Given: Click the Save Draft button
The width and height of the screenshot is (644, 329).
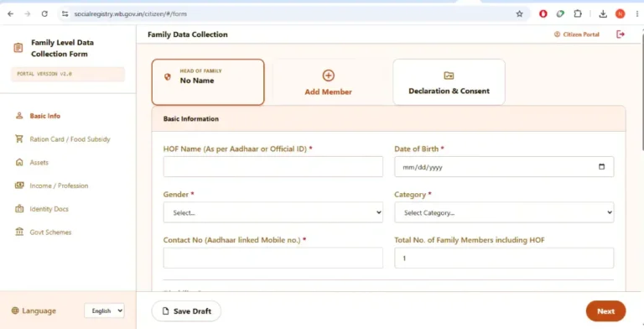Looking at the screenshot, I should click(x=186, y=311).
